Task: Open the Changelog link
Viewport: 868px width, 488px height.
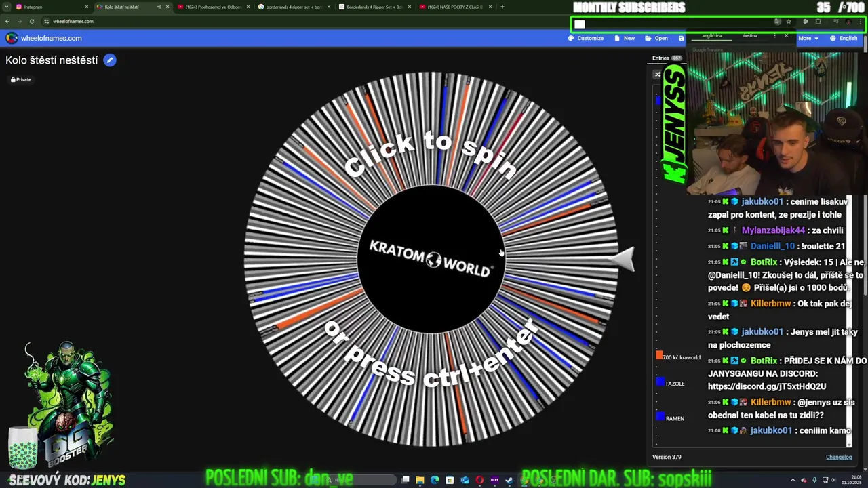Action: (x=839, y=457)
